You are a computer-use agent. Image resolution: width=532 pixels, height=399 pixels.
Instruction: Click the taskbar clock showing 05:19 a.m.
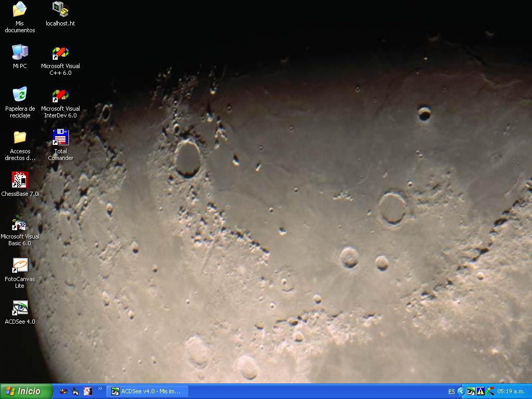click(x=512, y=391)
